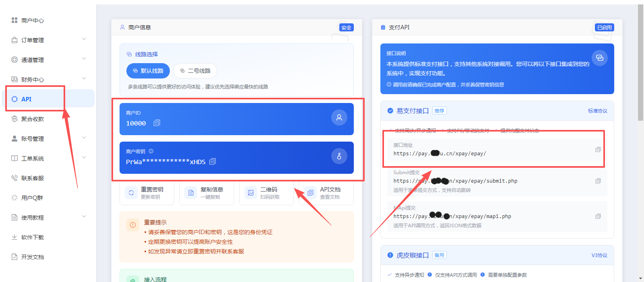Select the 二号线路 route option
The height and width of the screenshot is (282, 644).
pos(195,71)
